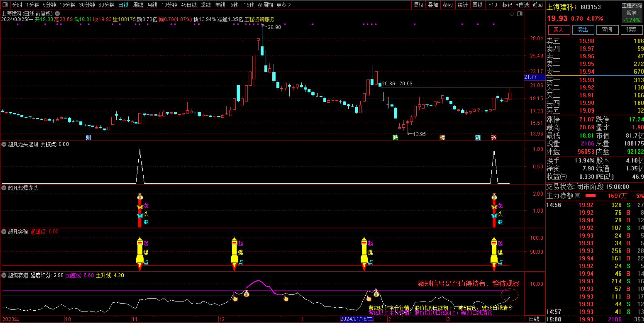Screen dimensions: 644x323
Task: Switch to 15分钟 period tab
Action: 68,5
